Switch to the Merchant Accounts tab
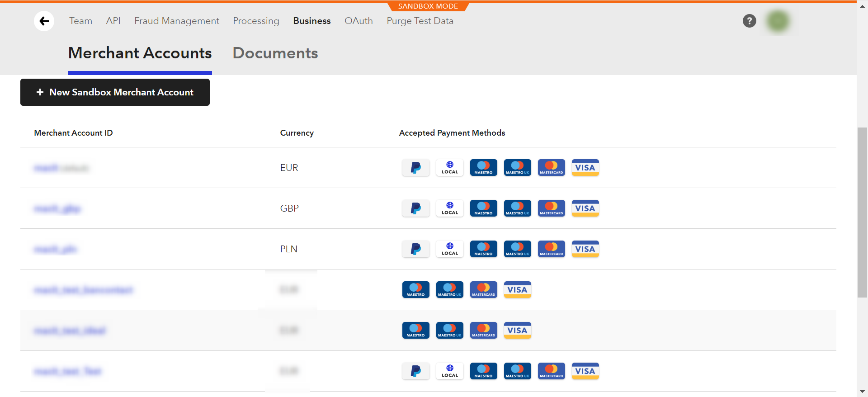This screenshot has height=397, width=868. coord(140,53)
